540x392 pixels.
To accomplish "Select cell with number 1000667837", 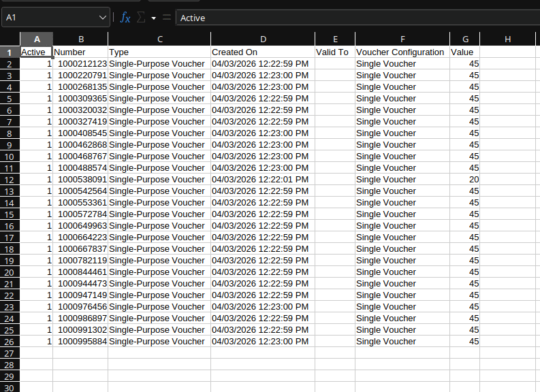I will (80, 249).
